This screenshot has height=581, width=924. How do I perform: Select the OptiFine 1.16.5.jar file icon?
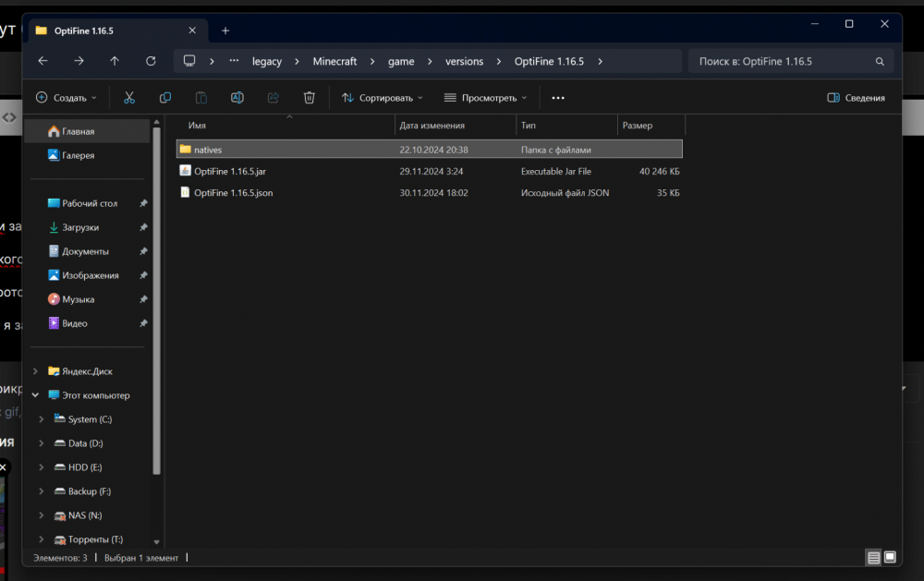click(185, 171)
